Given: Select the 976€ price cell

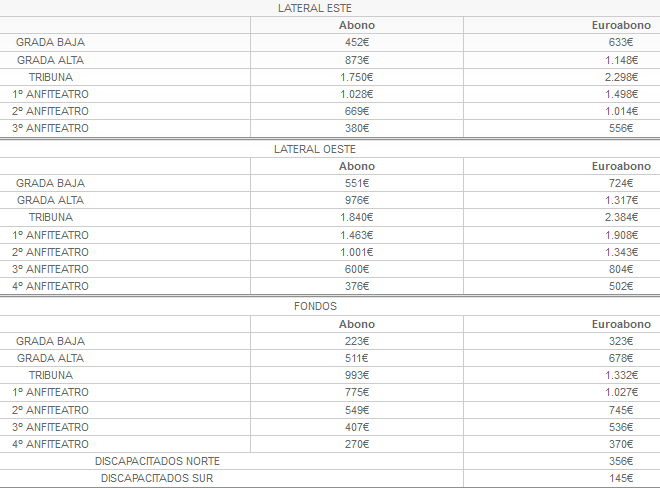Looking at the screenshot, I should 357,200.
